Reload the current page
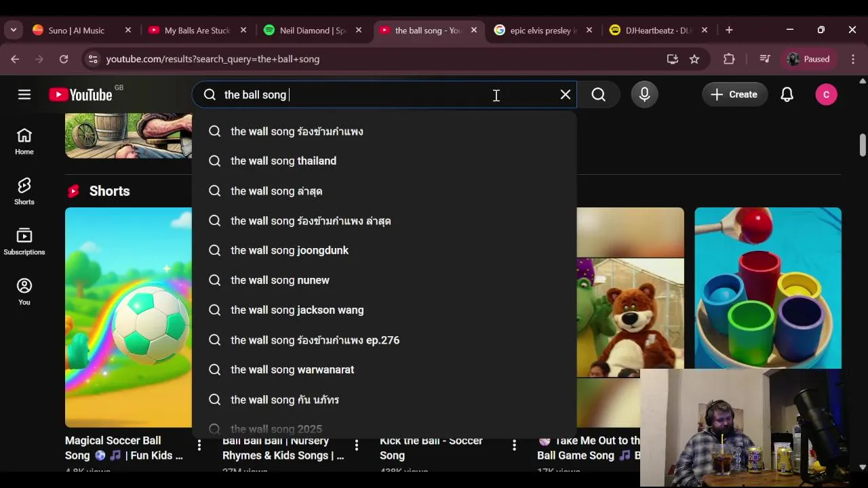The width and height of the screenshot is (868, 488). coord(64,59)
